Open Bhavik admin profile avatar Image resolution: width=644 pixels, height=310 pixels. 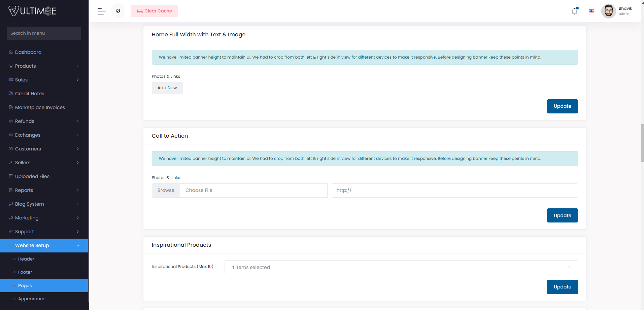coord(608,11)
